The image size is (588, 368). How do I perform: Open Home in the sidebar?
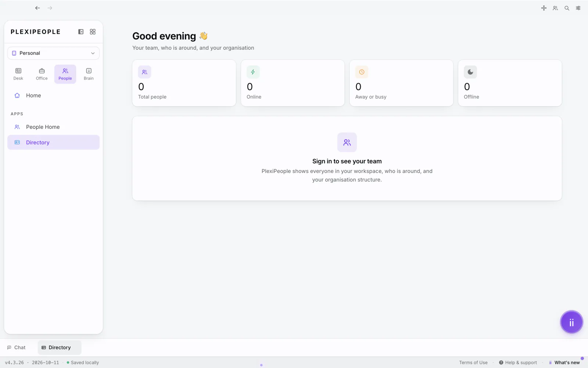[53, 95]
